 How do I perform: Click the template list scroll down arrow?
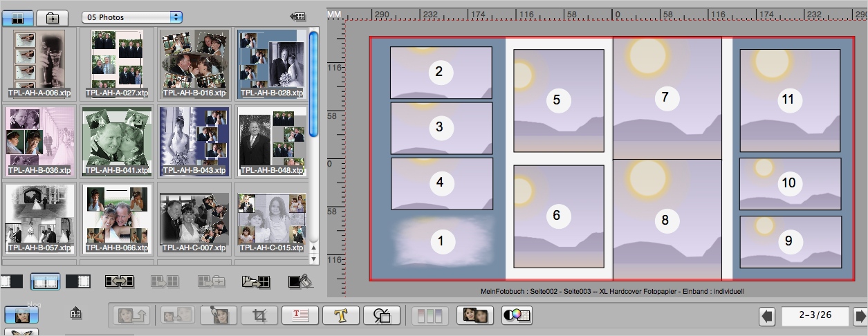(x=313, y=259)
